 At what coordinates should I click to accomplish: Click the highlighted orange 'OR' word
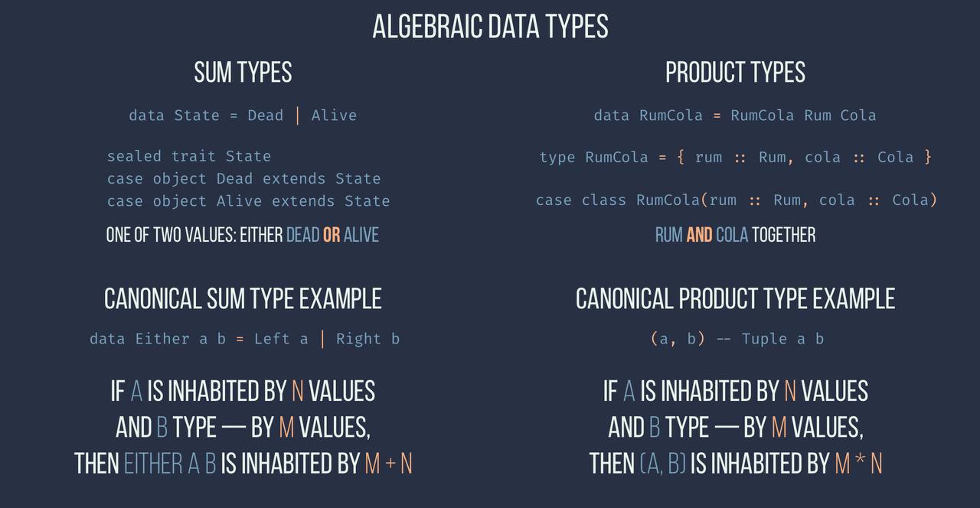point(332,235)
